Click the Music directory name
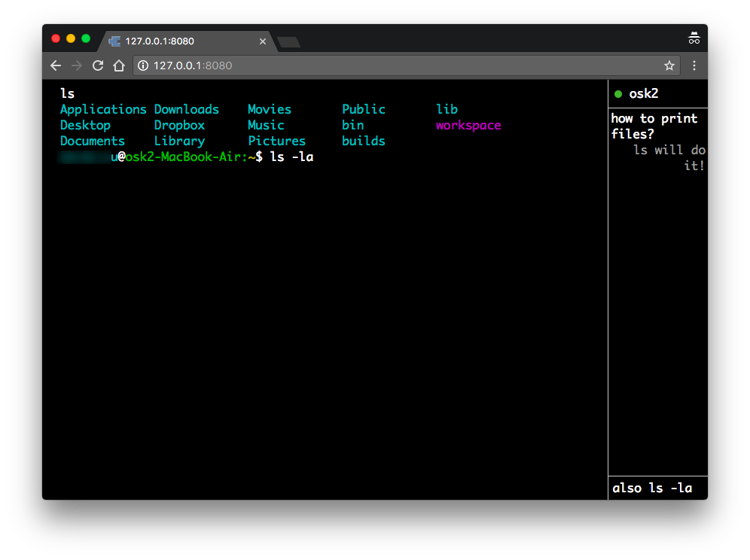The height and width of the screenshot is (560, 750). (x=266, y=125)
